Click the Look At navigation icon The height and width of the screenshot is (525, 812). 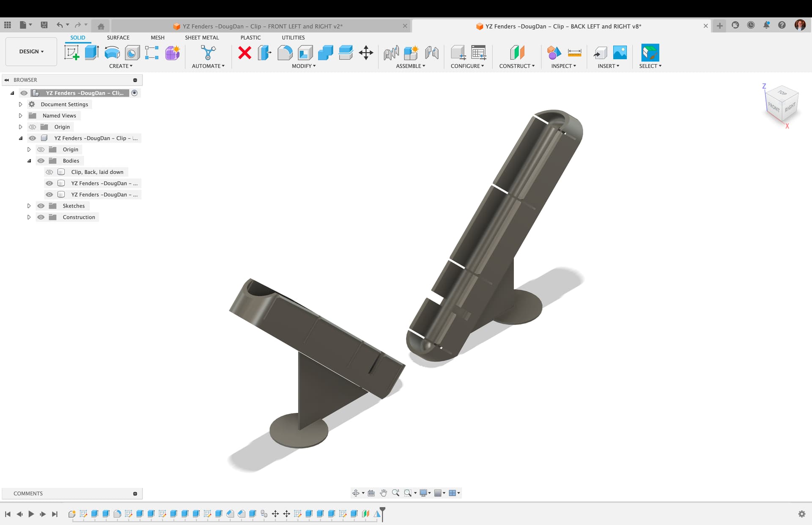[x=371, y=493]
